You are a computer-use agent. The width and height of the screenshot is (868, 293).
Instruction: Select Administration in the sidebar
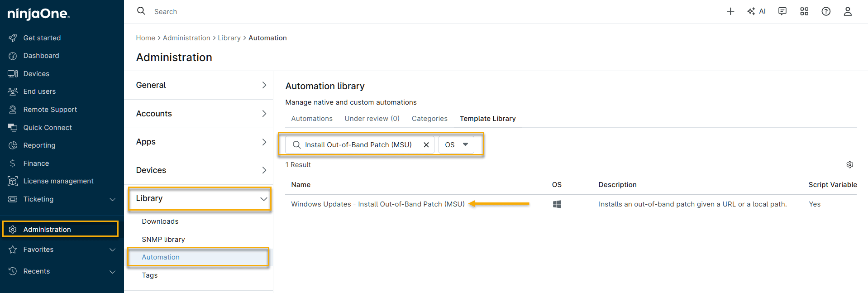point(61,229)
